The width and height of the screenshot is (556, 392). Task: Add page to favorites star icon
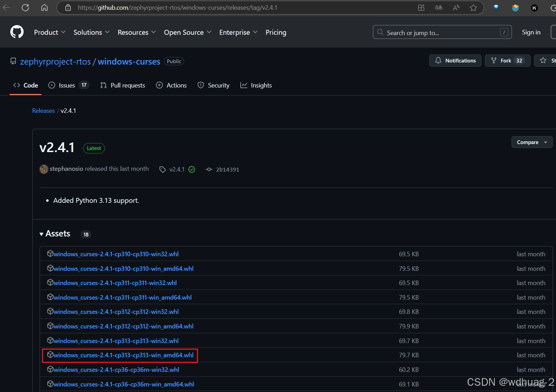(x=473, y=7)
